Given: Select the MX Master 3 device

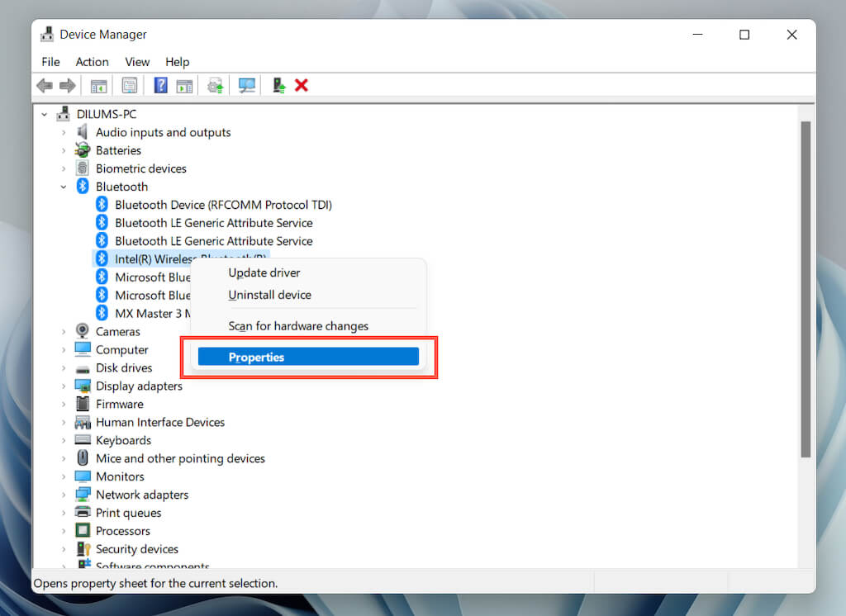Looking at the screenshot, I should click(x=152, y=314).
